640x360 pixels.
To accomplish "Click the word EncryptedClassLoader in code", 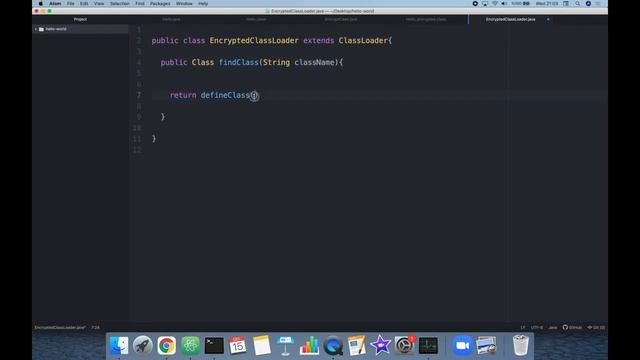I will tap(254, 40).
